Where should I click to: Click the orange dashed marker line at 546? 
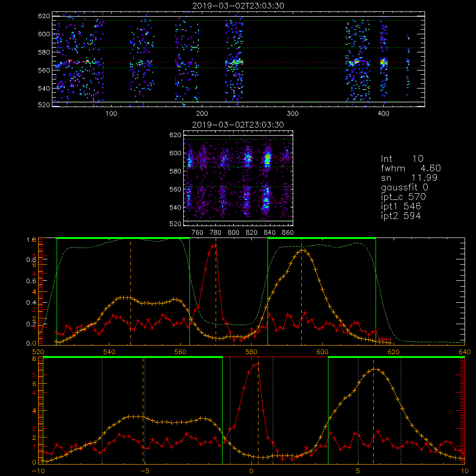tap(130, 293)
